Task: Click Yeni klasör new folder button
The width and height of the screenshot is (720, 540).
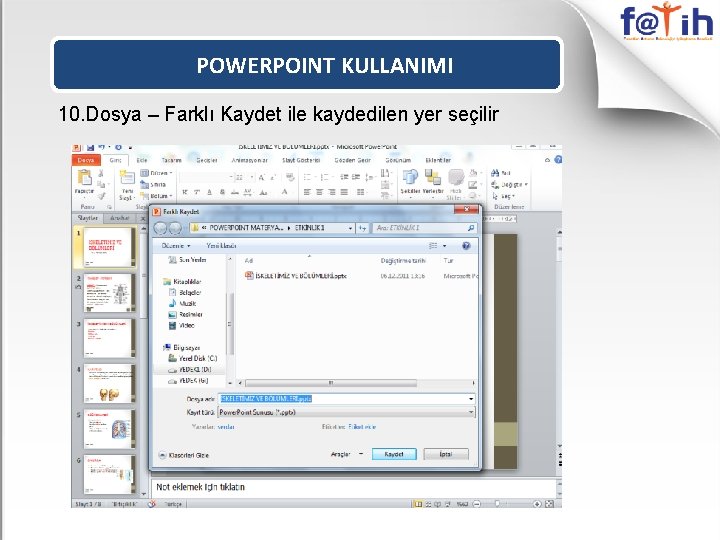Action: point(221,246)
